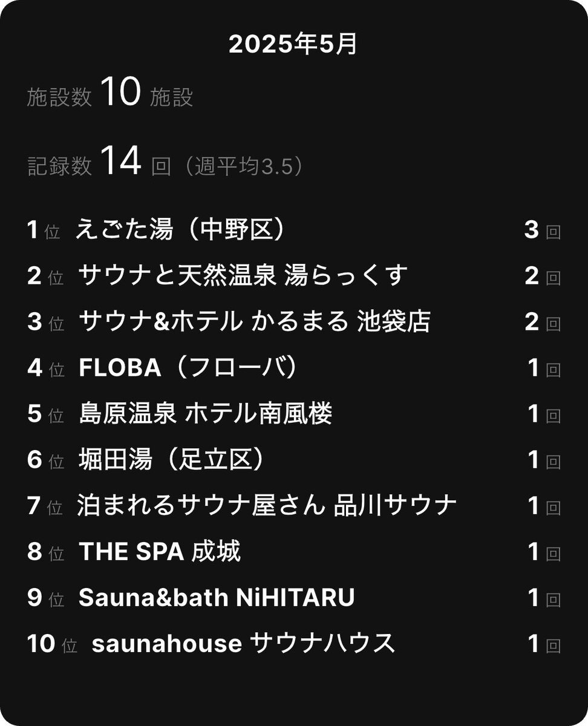
Task: Tap THE SPA 成城 facility name
Action: click(x=160, y=552)
